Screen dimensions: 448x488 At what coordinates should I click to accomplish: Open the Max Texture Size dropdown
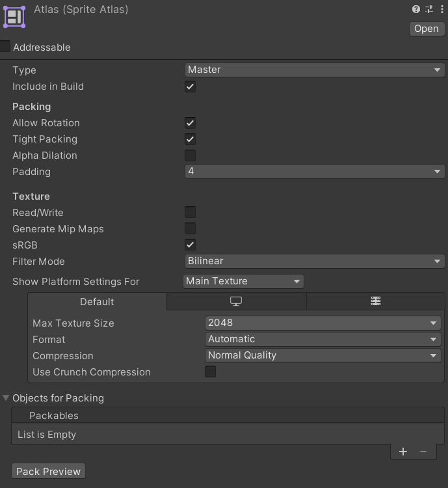[323, 323]
